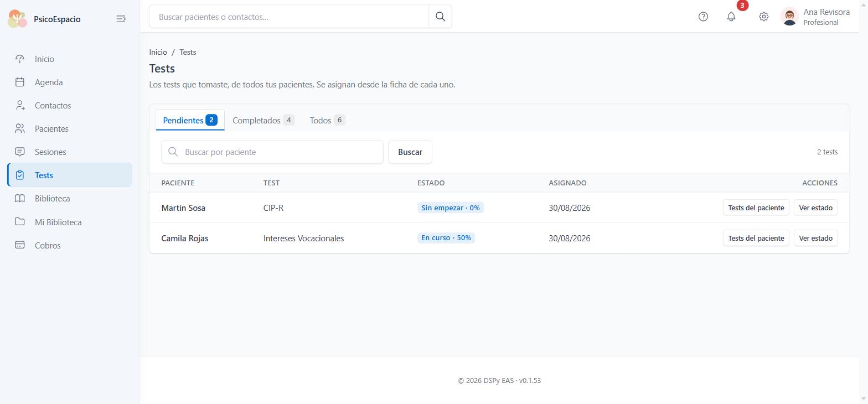This screenshot has width=868, height=404.
Task: Click patient name Martín Sosa
Action: (x=183, y=208)
